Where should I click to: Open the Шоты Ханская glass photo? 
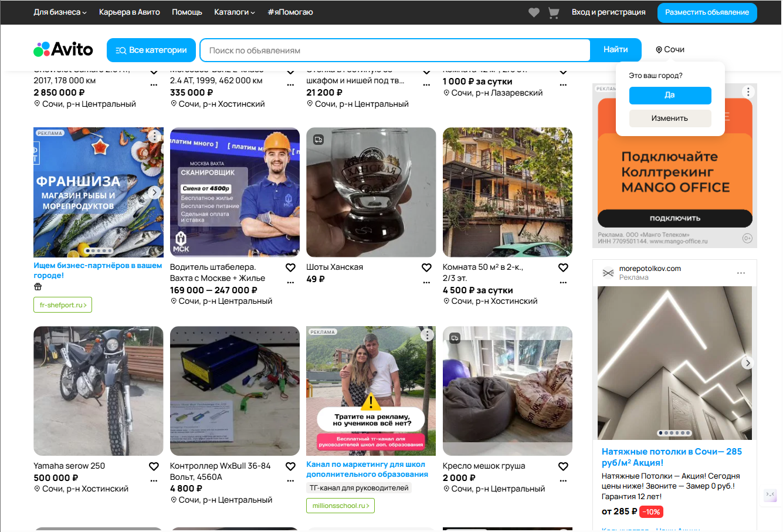371,192
